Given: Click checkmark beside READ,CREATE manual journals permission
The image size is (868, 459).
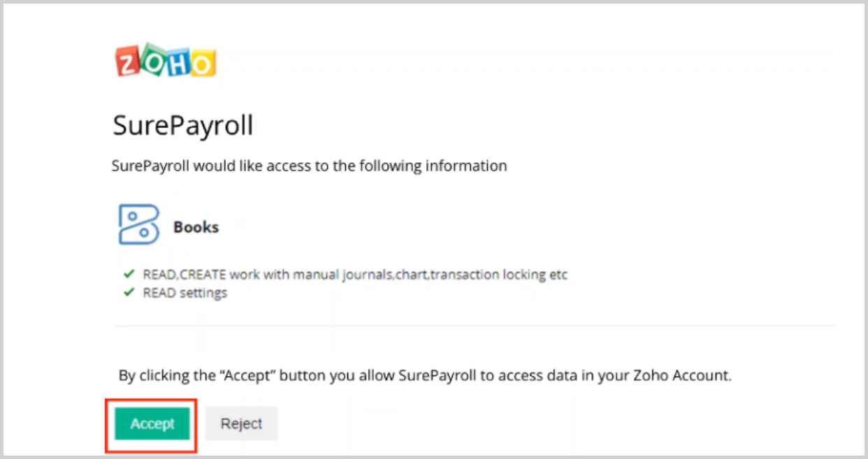Looking at the screenshot, I should coord(129,274).
